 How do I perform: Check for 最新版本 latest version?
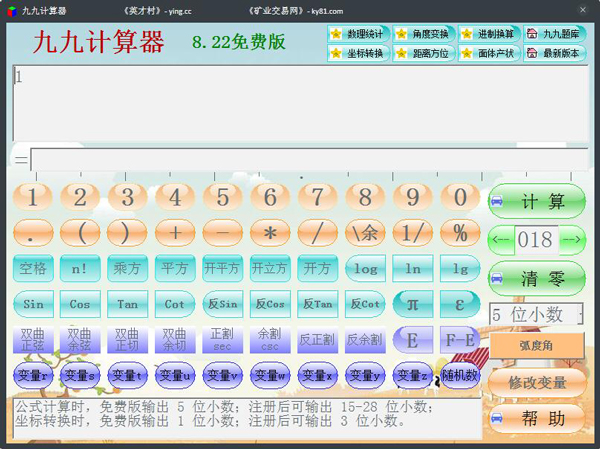pyautogui.click(x=554, y=53)
